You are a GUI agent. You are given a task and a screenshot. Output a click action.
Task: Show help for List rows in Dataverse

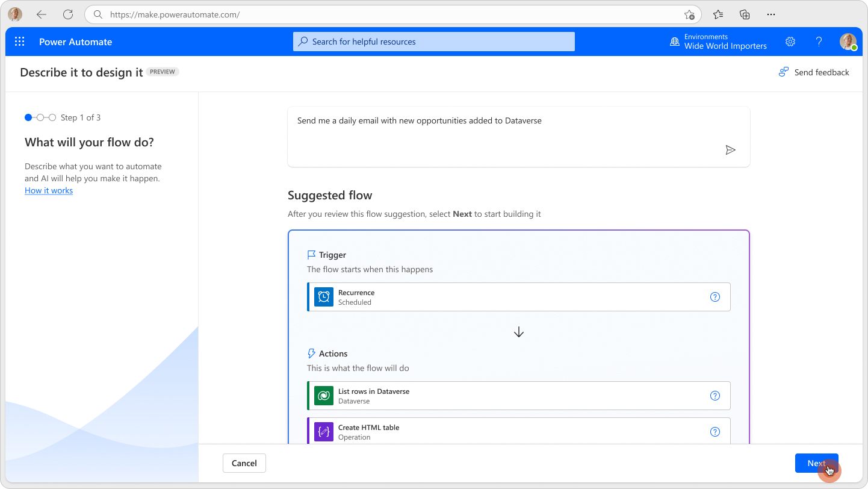click(715, 396)
